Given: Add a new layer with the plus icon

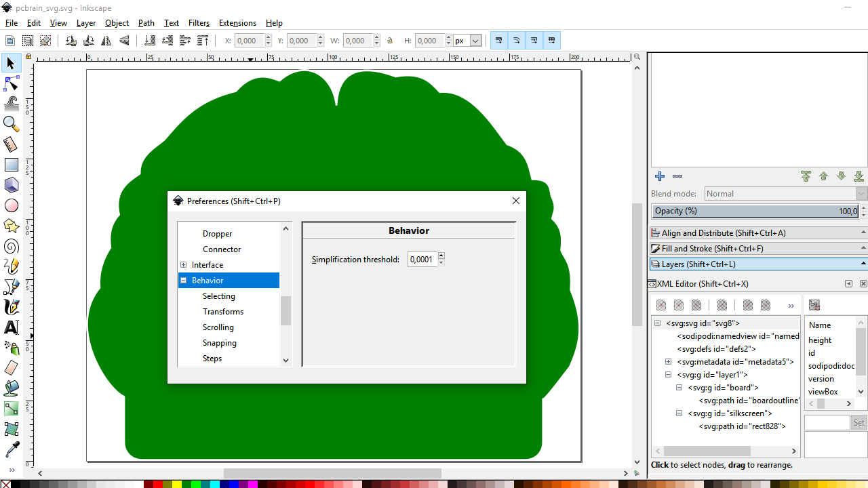Looking at the screenshot, I should [659, 176].
